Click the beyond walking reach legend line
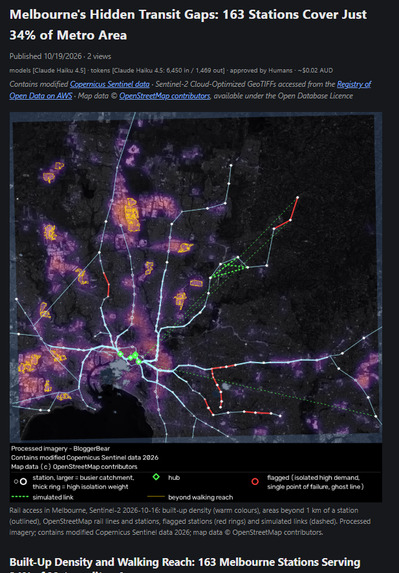This screenshot has width=399, height=573. 156,497
